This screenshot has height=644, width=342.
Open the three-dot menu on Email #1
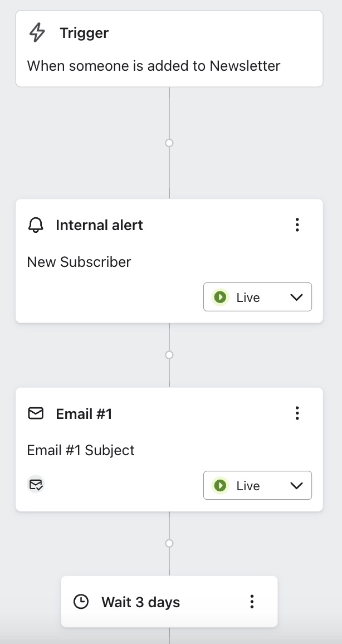click(297, 413)
